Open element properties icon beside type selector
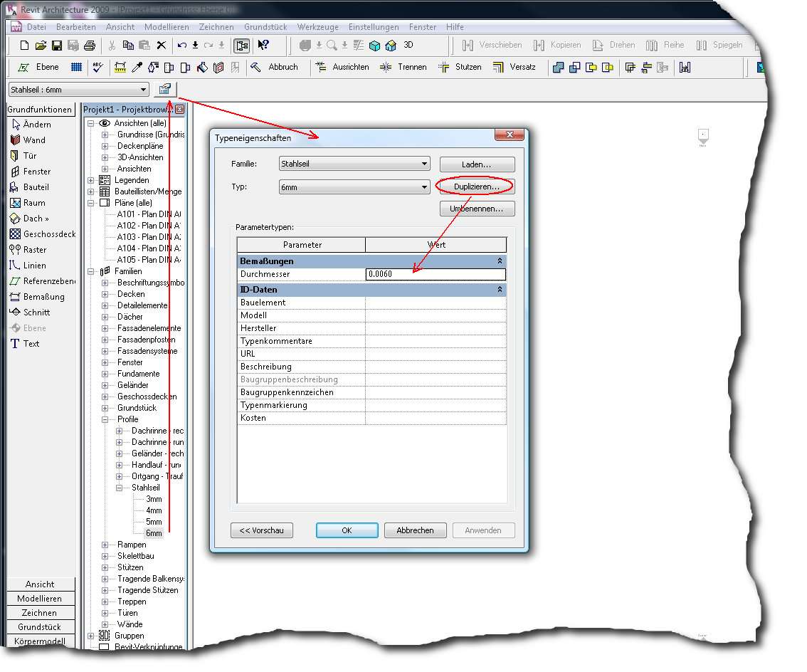 point(164,89)
